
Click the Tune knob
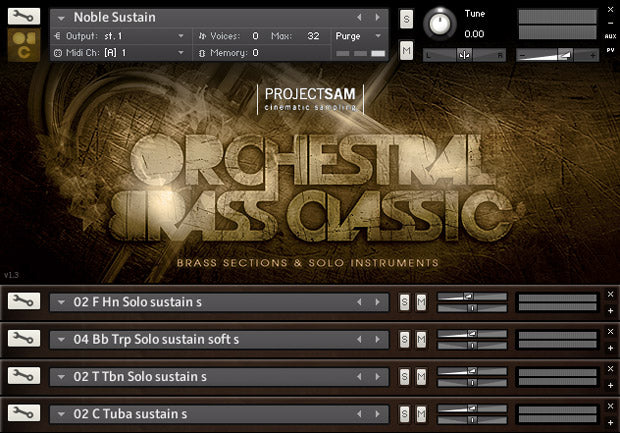[440, 23]
